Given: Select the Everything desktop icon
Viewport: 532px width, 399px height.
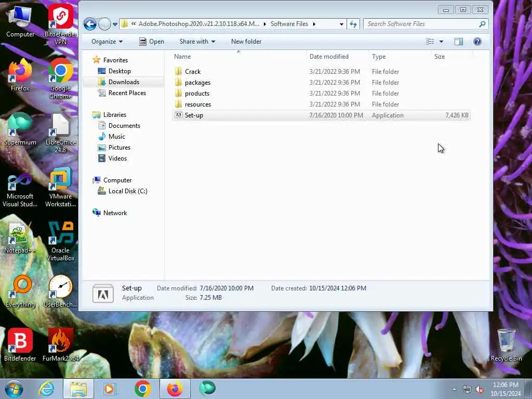Looking at the screenshot, I should (20, 291).
